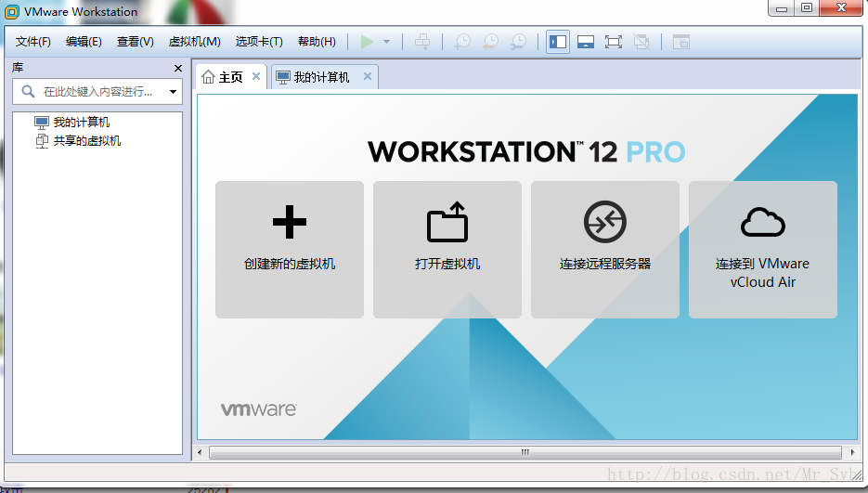
Task: Click the horizontal scrollbar right arrow
Action: [x=852, y=452]
